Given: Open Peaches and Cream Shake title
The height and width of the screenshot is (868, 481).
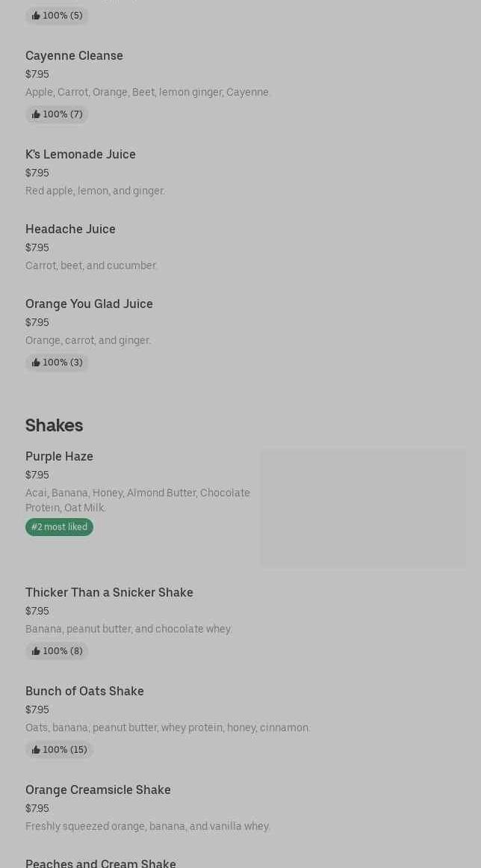Looking at the screenshot, I should tap(101, 863).
